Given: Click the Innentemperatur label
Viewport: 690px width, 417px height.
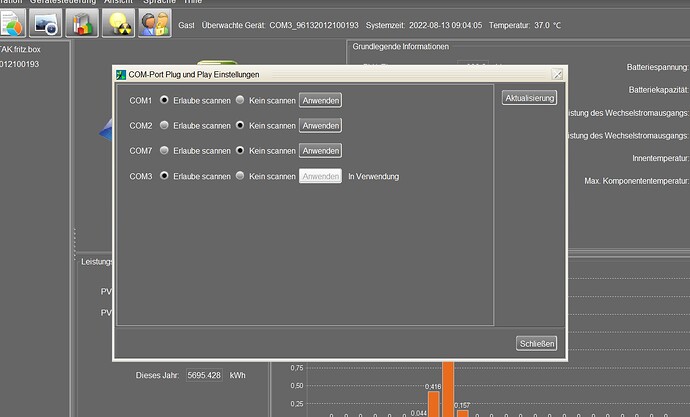Looking at the screenshot, I should 660,158.
